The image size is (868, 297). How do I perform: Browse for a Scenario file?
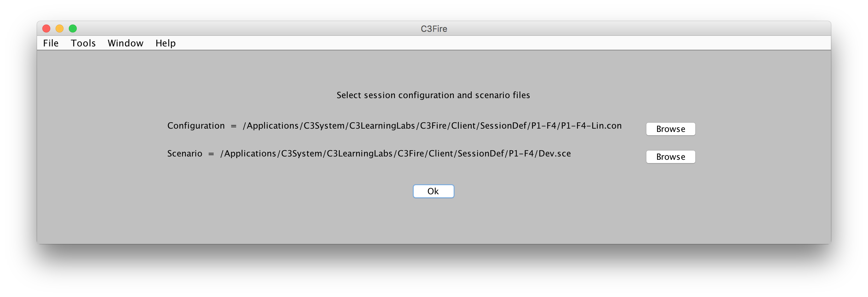pyautogui.click(x=671, y=157)
